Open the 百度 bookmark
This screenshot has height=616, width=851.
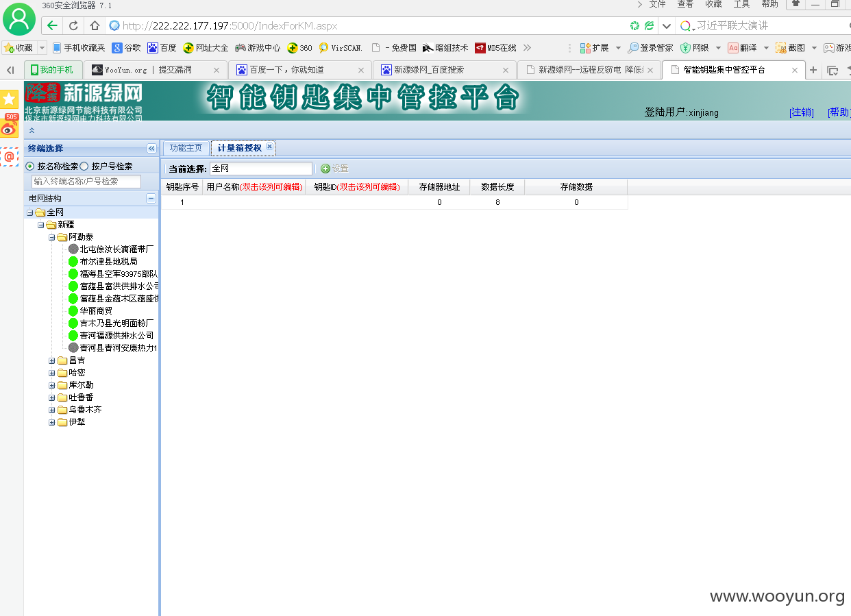coord(162,48)
